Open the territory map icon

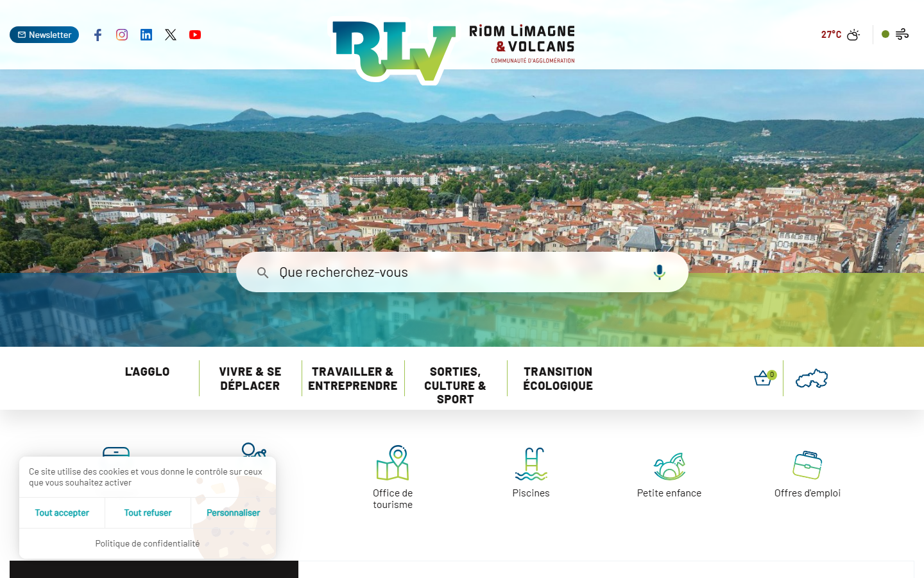click(812, 379)
